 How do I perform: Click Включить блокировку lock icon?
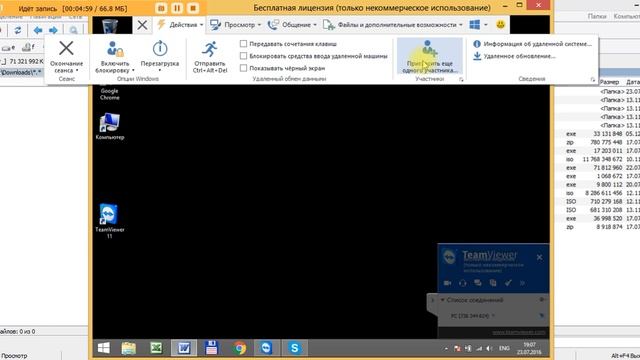[x=115, y=49]
